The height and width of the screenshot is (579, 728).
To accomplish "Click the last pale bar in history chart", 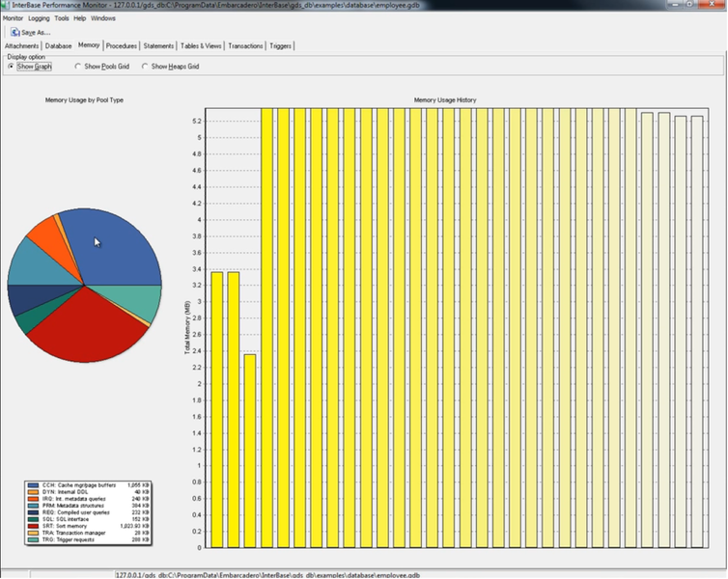I will point(697,332).
